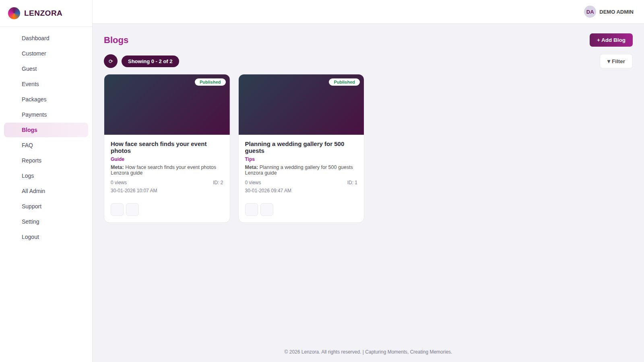The width and height of the screenshot is (644, 362).
Task: Go to the Customer page
Action: pos(46,53)
